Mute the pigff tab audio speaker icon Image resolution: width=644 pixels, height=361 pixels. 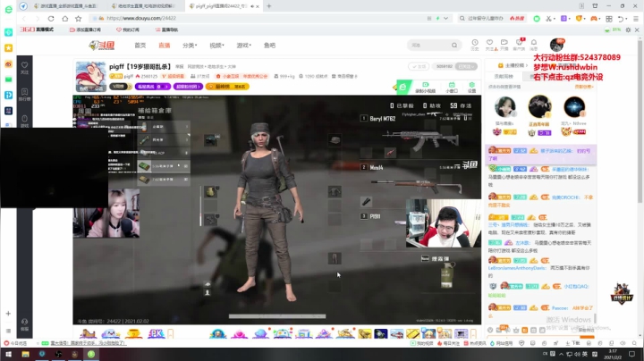click(251, 6)
